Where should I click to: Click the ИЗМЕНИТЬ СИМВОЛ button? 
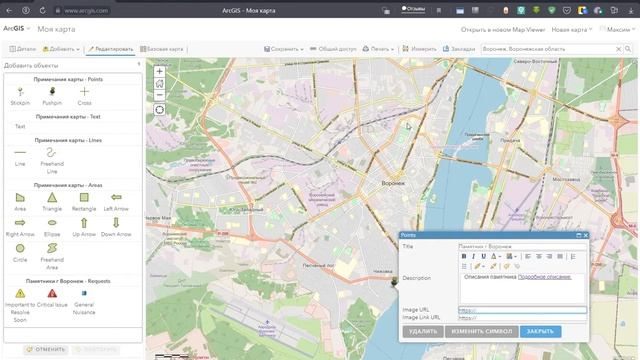tap(482, 331)
